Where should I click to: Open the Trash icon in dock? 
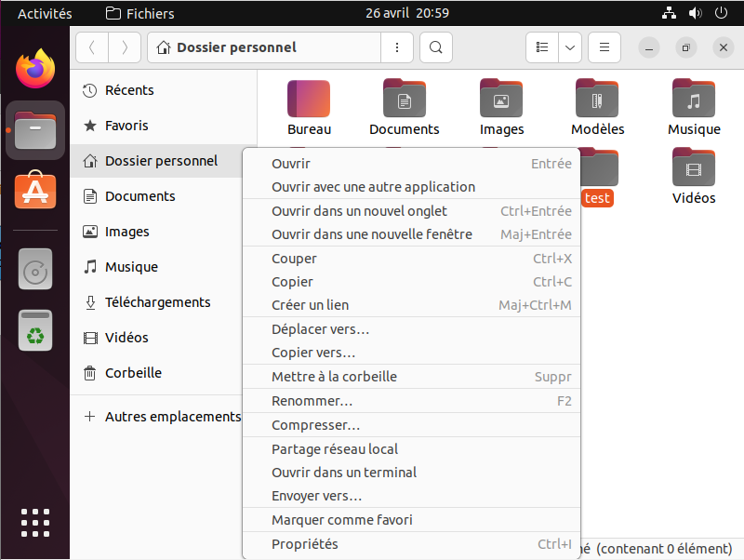point(35,330)
